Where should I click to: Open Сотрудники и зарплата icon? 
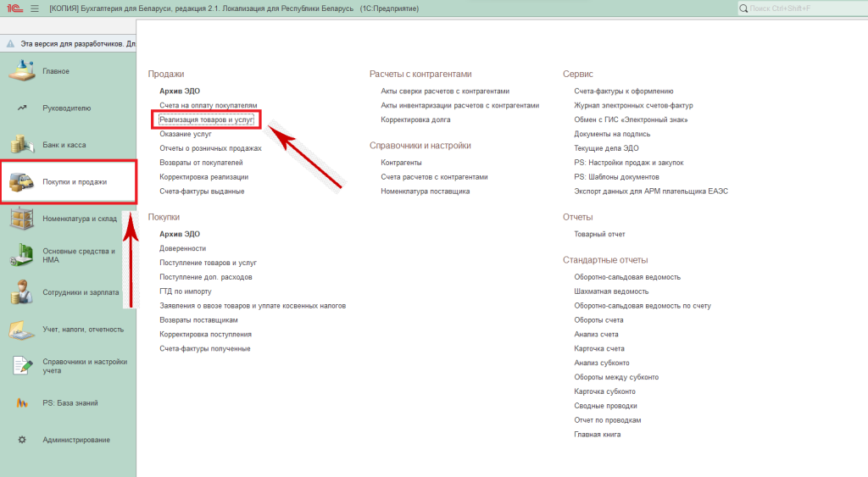pos(22,292)
